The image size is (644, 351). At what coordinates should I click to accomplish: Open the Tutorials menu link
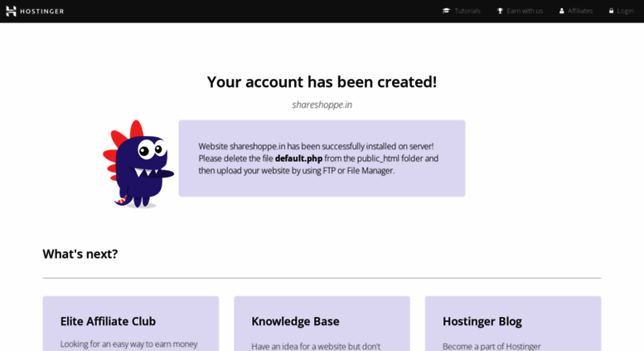click(x=467, y=11)
